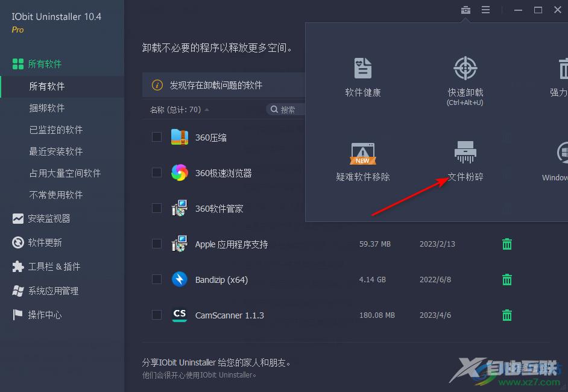Click the 360极速浏览器 program name
This screenshot has width=568, height=392.
pyautogui.click(x=224, y=173)
